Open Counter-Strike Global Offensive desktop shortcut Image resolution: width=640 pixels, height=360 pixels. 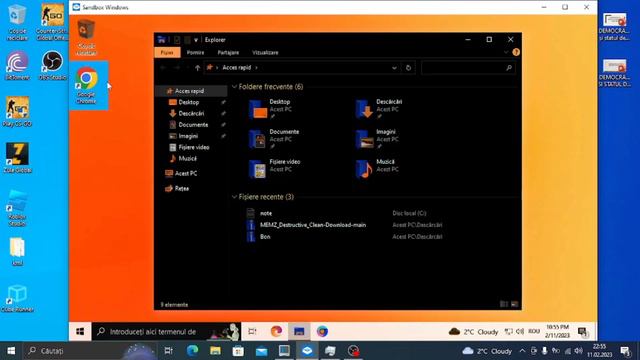tap(52, 22)
